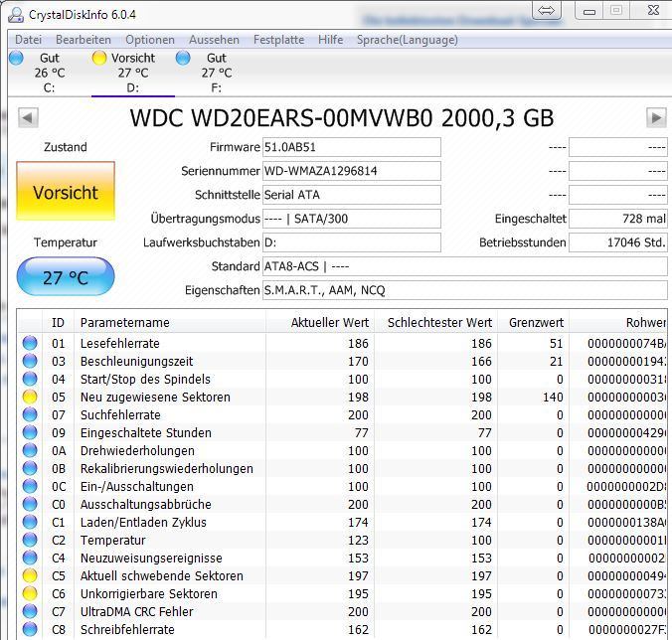Click the Eigenschaften field S.M.A.R.T., AAM, NCQ
The height and width of the screenshot is (640, 672).
point(464,290)
